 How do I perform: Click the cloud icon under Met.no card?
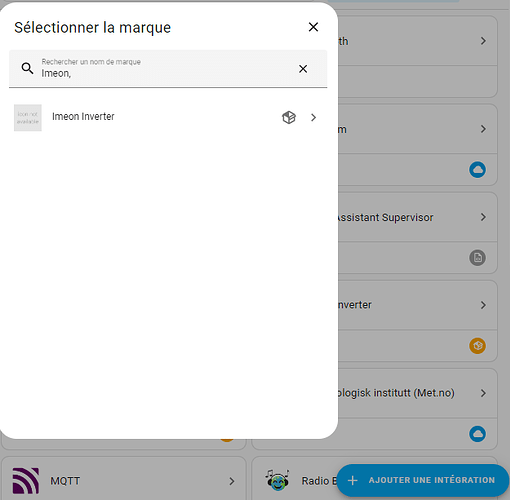[x=478, y=434]
